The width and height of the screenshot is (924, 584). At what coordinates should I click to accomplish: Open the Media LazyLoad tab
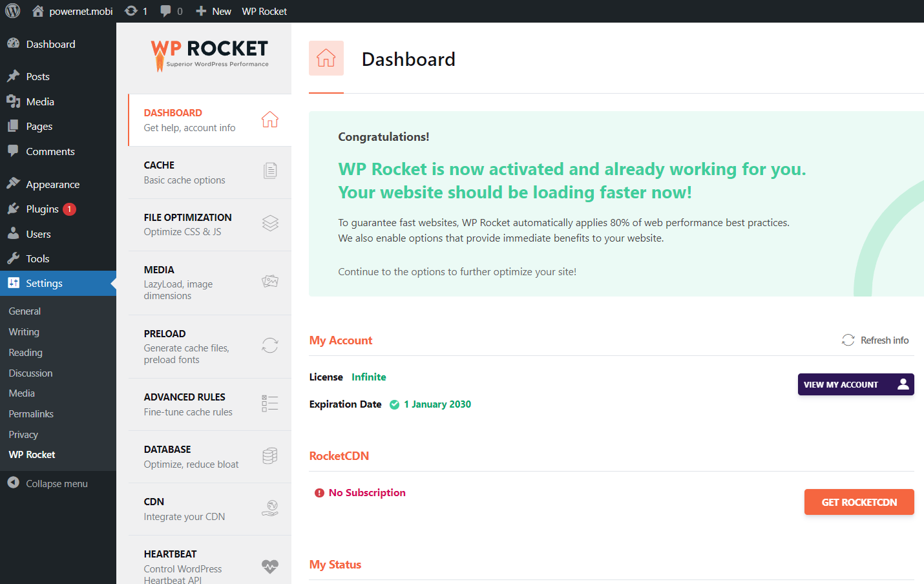pos(210,283)
